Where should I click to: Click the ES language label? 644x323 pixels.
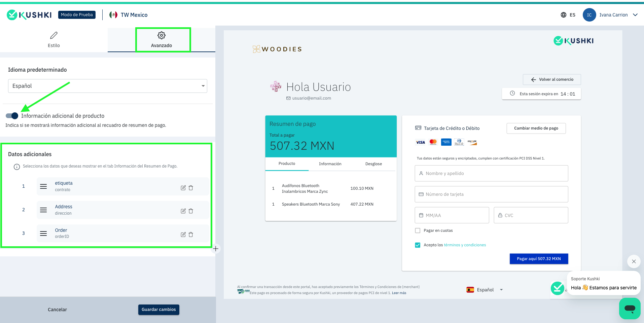tap(573, 15)
